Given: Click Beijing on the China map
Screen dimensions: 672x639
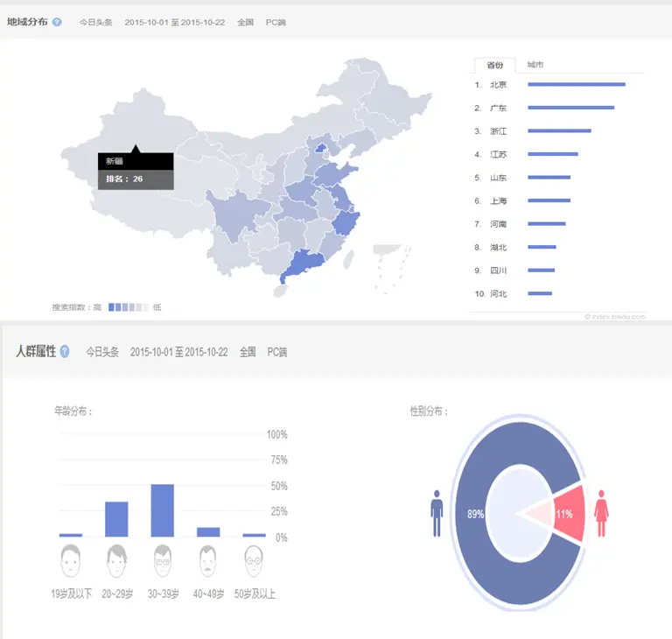Looking at the screenshot, I should point(321,149).
